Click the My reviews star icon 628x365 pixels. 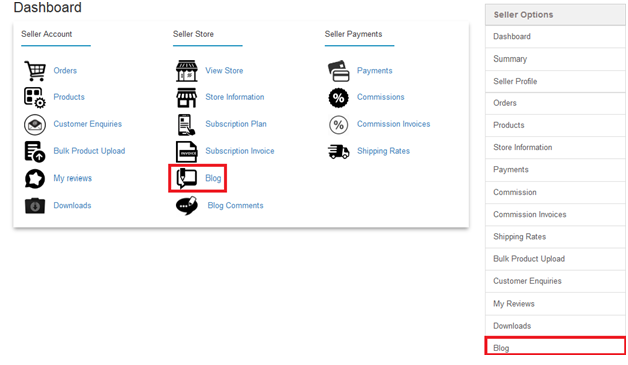point(35,179)
